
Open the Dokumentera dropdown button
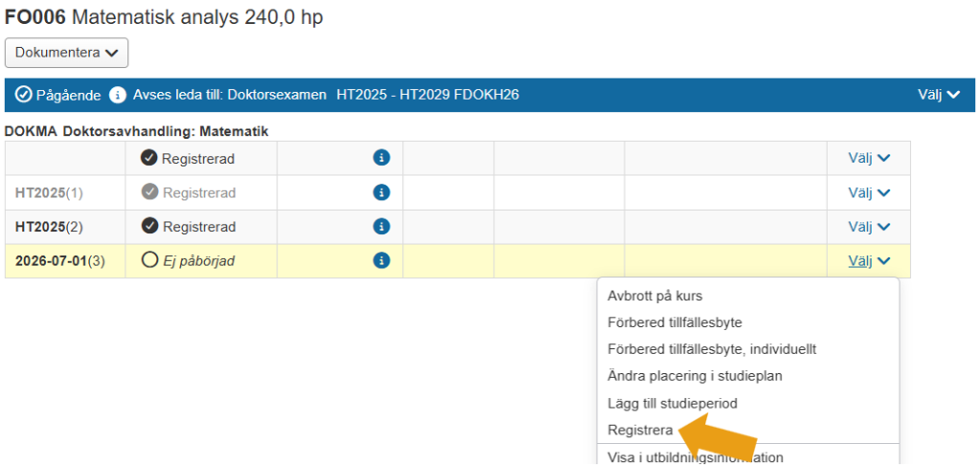click(x=66, y=53)
